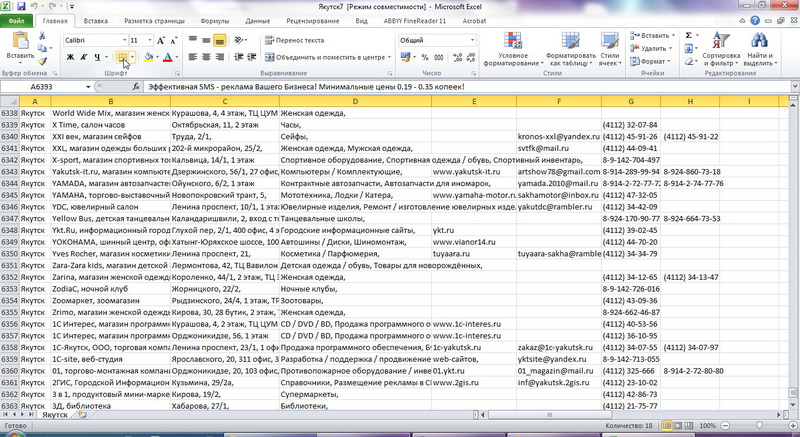Click the Excel Help question mark icon
800x437 pixels.
click(x=755, y=21)
